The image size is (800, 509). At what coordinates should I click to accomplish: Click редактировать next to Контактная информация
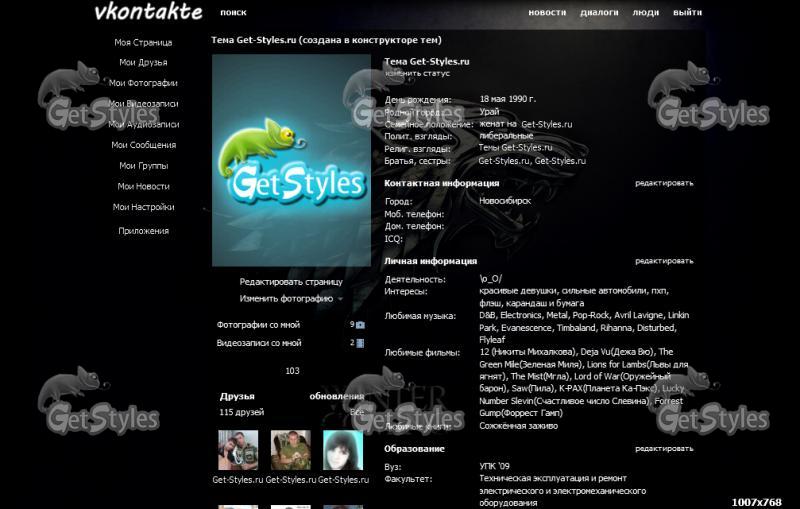click(664, 183)
